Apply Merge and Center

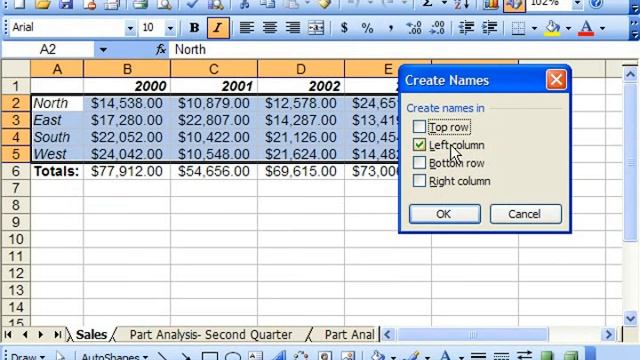[x=316, y=28]
